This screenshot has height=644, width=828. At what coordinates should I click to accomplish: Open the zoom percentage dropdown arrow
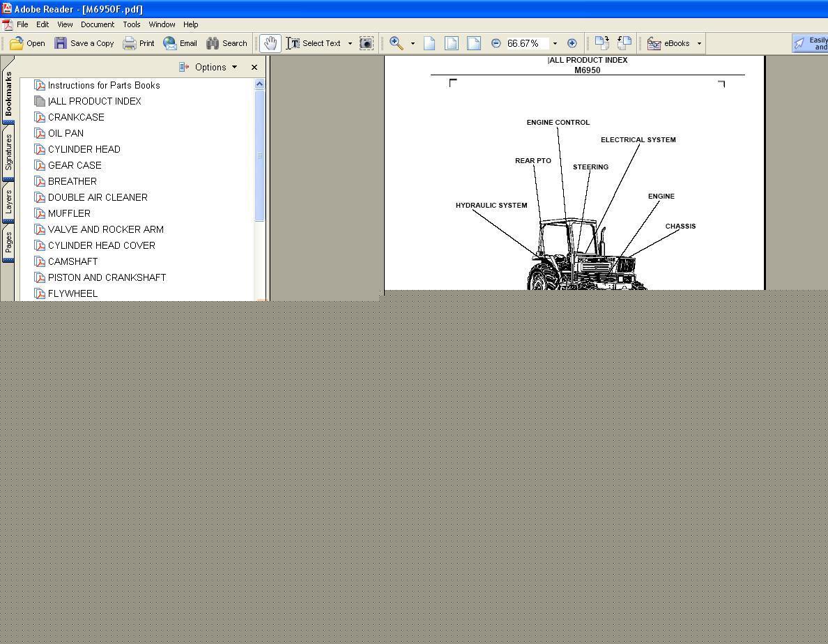pyautogui.click(x=555, y=43)
